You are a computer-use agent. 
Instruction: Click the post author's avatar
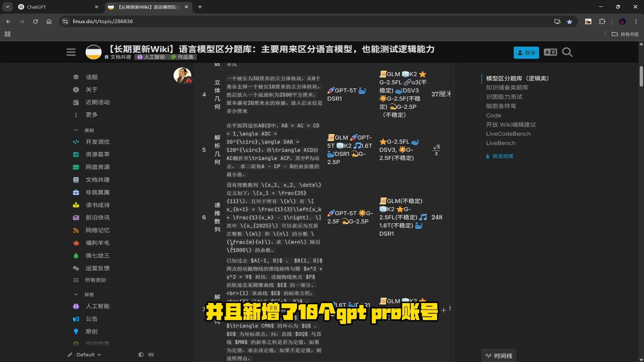pyautogui.click(x=182, y=75)
